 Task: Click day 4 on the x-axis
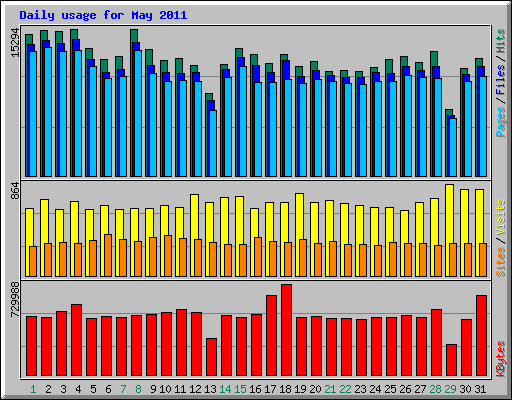point(78,389)
